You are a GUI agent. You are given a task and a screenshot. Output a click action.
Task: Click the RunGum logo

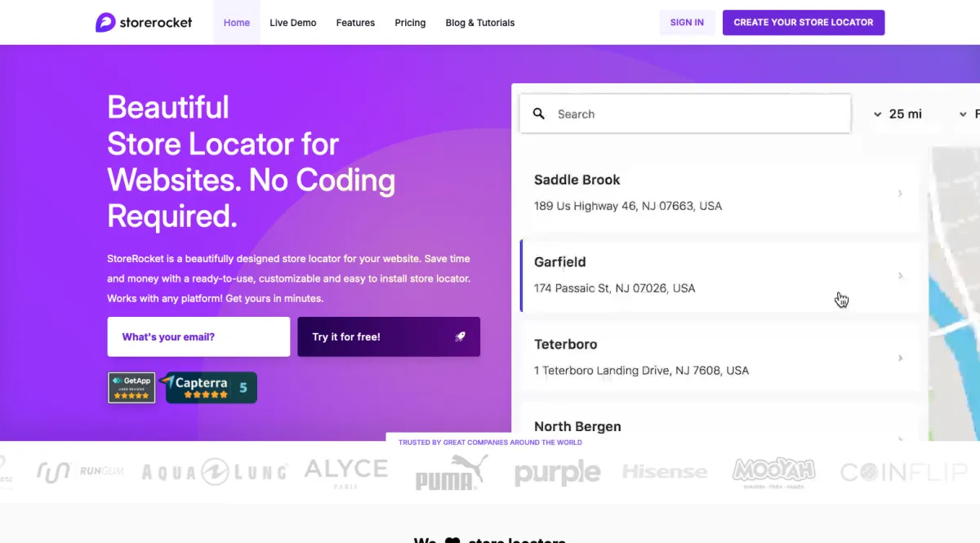click(79, 471)
